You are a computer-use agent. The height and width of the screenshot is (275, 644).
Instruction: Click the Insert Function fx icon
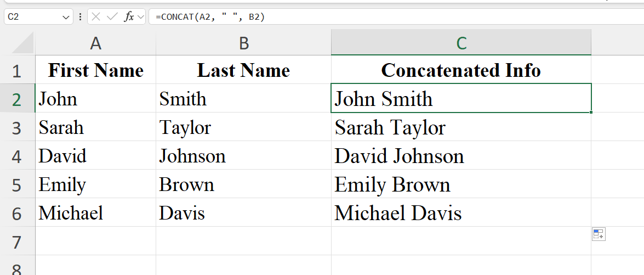click(x=129, y=17)
